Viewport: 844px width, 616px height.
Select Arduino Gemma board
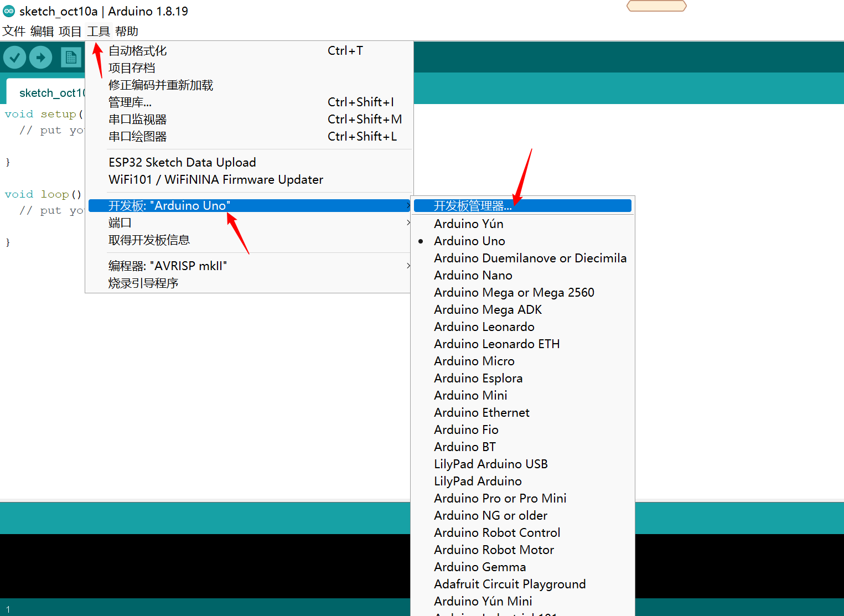[522, 567]
